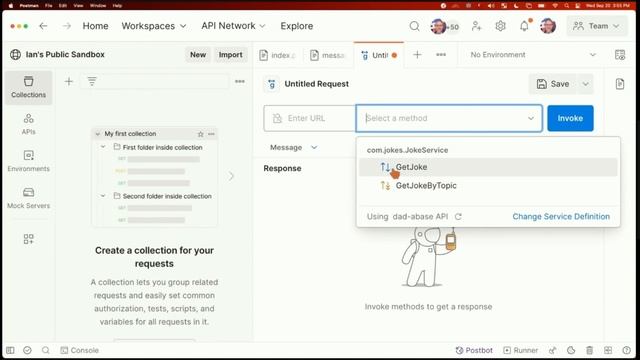This screenshot has height=360, width=640.
Task: Navigate forward with the right arrow
Action: [x=67, y=26]
